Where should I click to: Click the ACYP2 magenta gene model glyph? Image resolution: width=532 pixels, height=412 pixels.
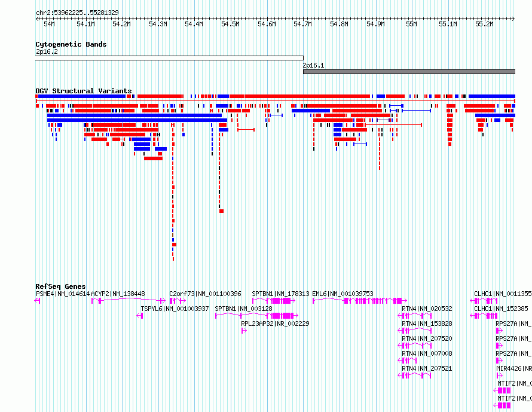pos(129,301)
